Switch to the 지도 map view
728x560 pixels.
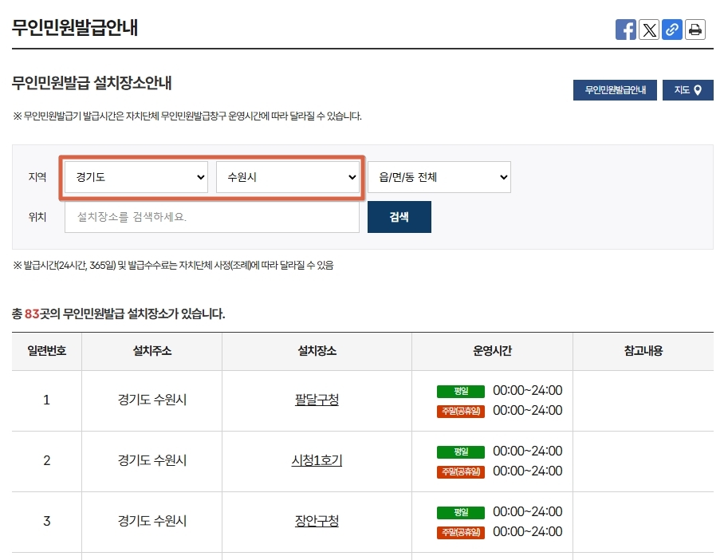click(x=687, y=89)
